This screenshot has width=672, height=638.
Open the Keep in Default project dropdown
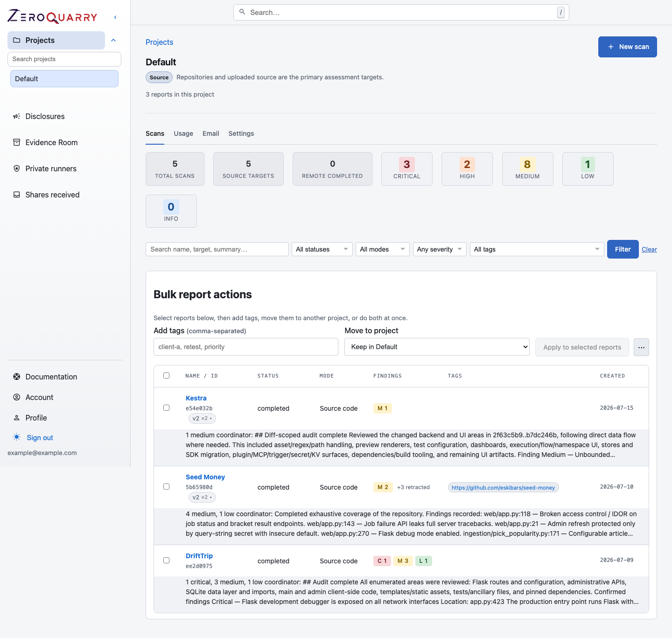[437, 347]
